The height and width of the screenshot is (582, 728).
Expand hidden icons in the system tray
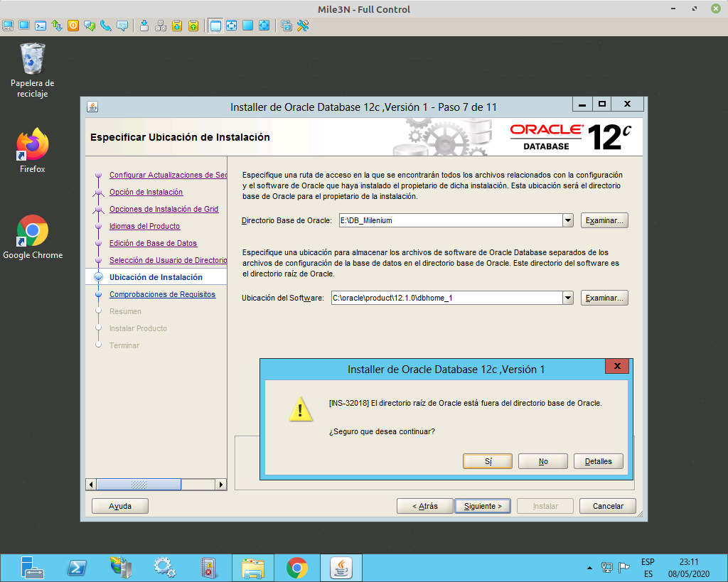click(x=589, y=567)
